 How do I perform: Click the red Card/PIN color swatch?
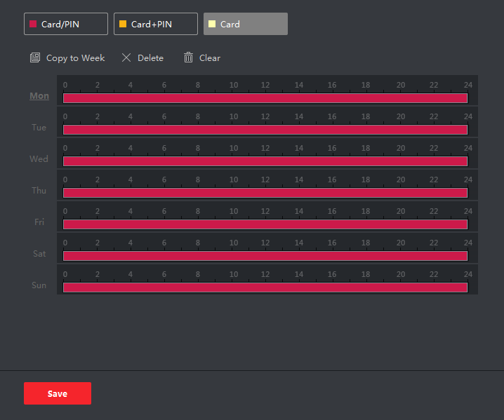click(x=32, y=24)
